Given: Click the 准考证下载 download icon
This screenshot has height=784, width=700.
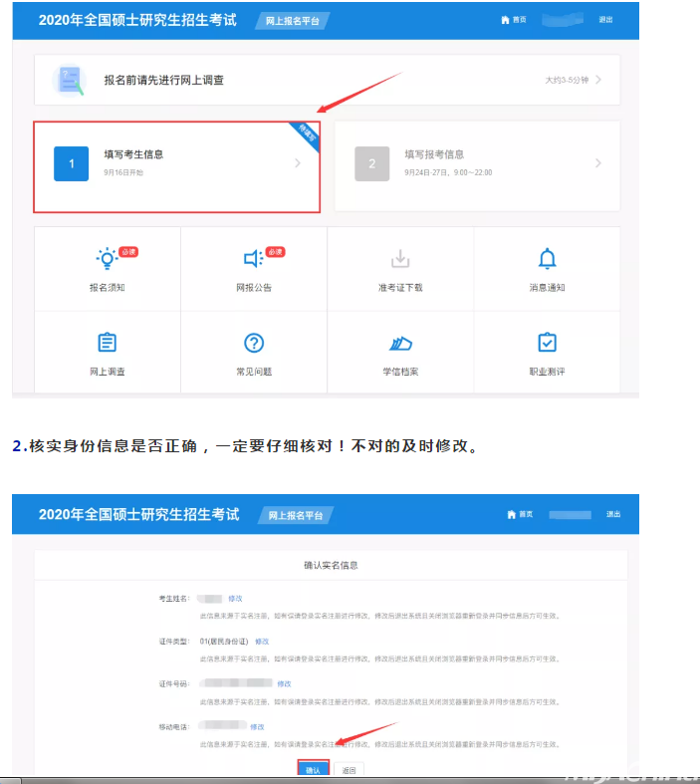Looking at the screenshot, I should pyautogui.click(x=400, y=259).
